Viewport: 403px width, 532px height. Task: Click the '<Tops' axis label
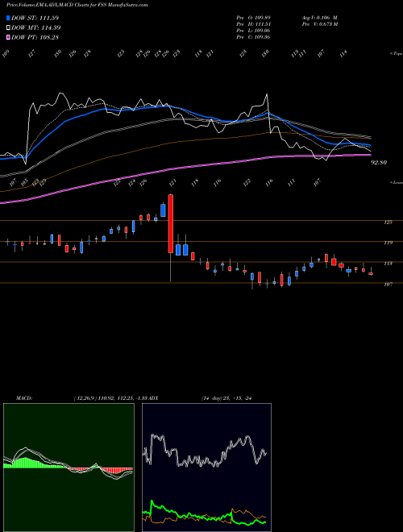coord(396,54)
